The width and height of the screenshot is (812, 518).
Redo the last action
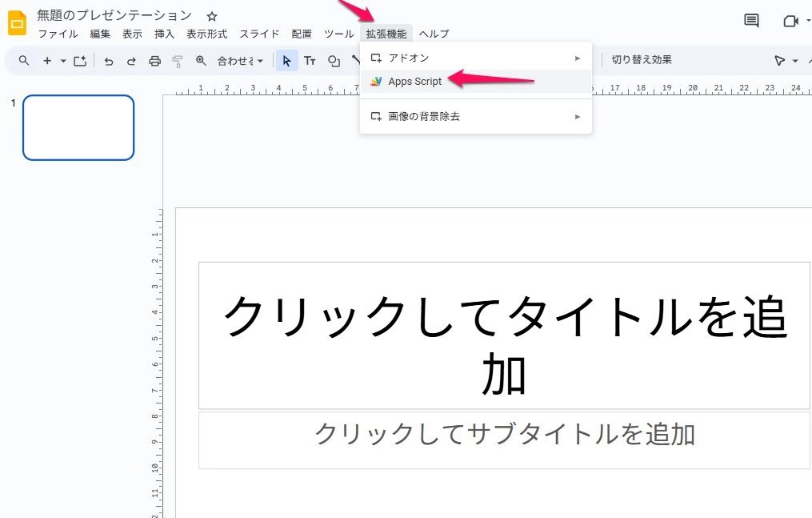[131, 61]
